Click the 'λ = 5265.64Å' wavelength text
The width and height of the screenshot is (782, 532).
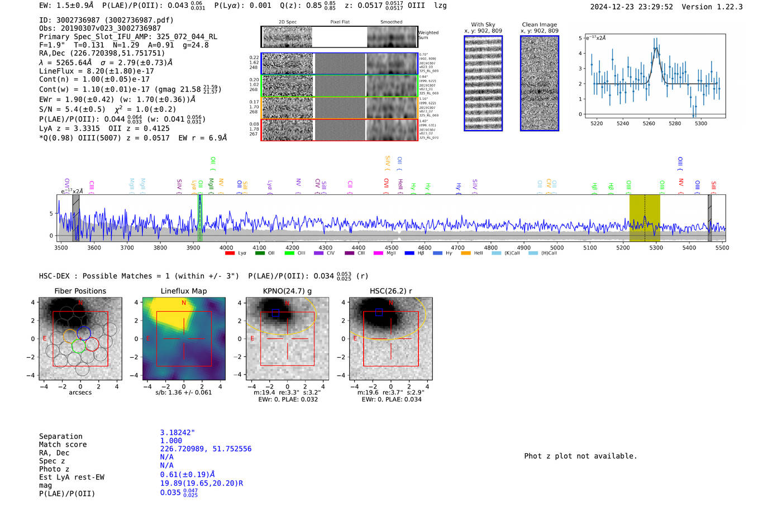click(65, 63)
